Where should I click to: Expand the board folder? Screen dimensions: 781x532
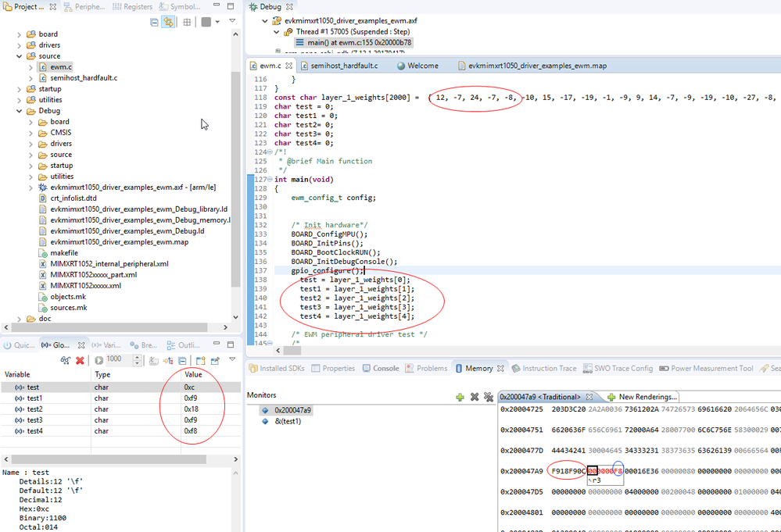[19, 34]
